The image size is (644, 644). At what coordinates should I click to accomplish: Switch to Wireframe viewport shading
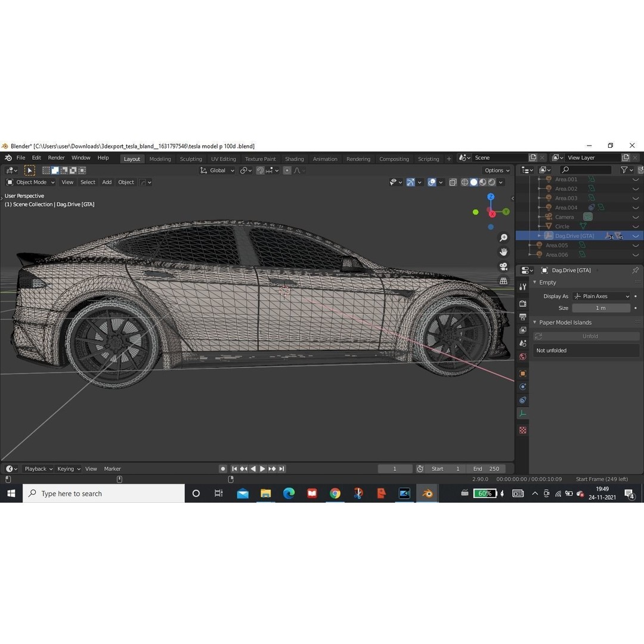(x=465, y=182)
